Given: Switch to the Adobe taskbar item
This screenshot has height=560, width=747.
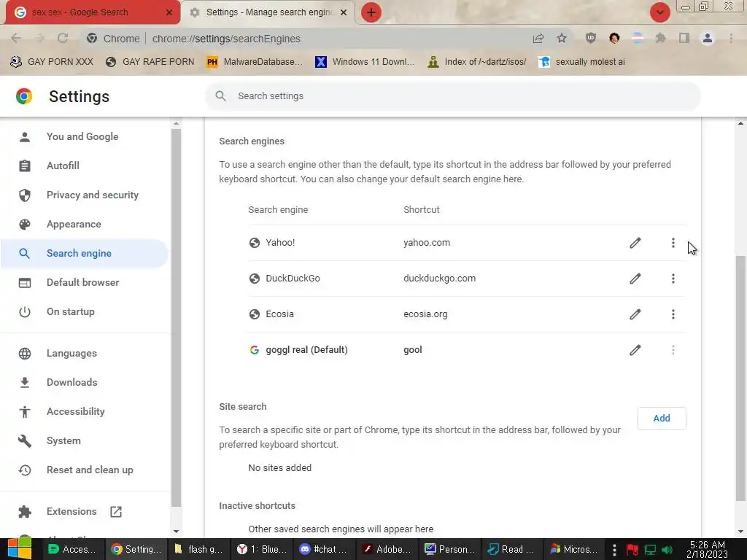Looking at the screenshot, I should click(387, 549).
